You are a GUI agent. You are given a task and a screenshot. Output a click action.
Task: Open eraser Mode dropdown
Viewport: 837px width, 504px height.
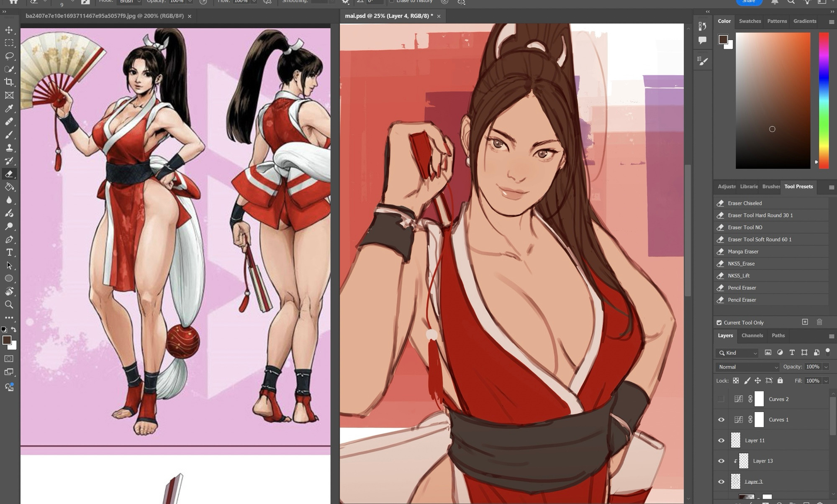click(x=130, y=2)
